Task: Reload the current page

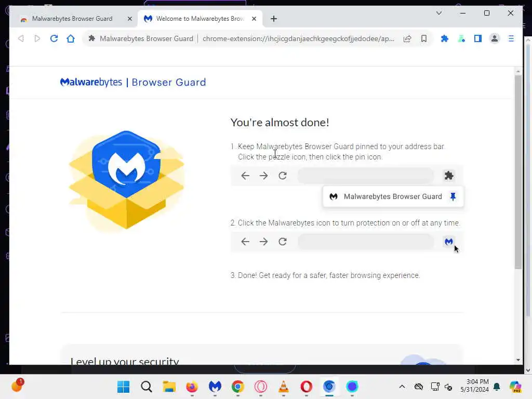Action: (x=54, y=38)
